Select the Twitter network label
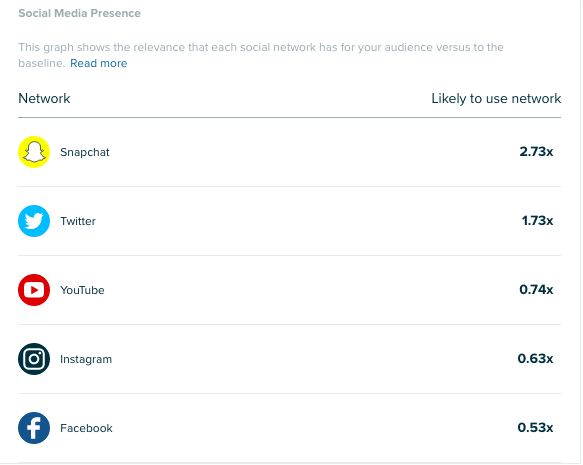The image size is (583, 465). (x=78, y=221)
